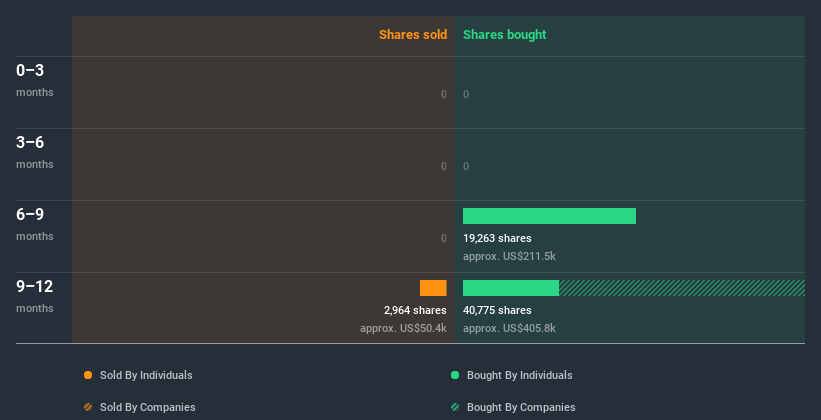Toggle the Sold By Individuals legend label

coord(146,375)
